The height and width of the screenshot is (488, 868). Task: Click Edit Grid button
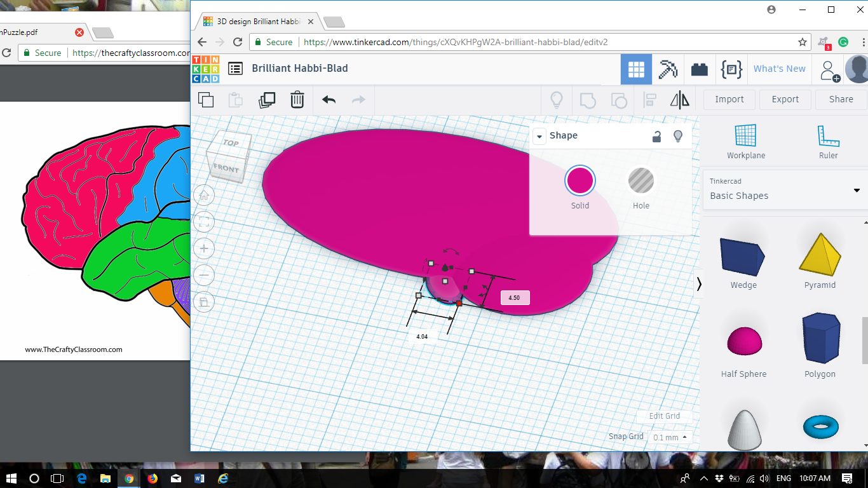click(x=665, y=416)
